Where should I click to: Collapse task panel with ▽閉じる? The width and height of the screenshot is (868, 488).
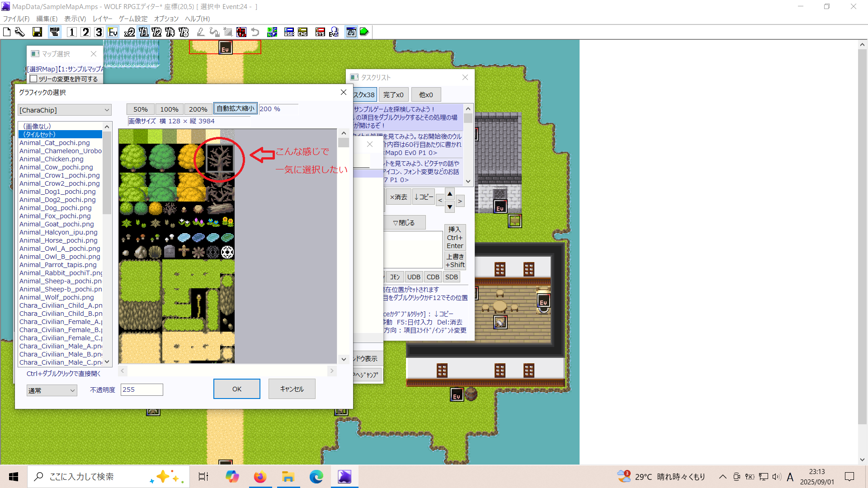(x=404, y=223)
